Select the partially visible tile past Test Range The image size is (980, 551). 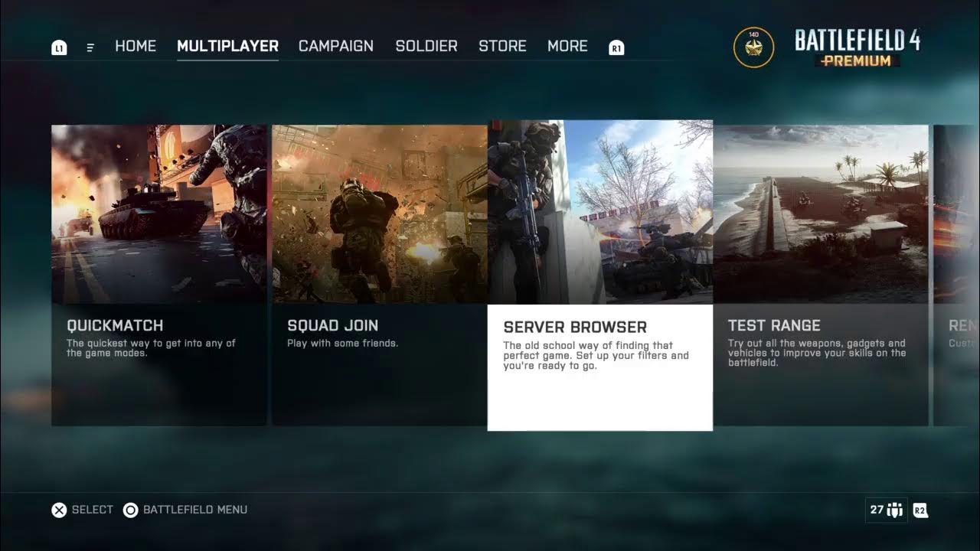(956, 275)
